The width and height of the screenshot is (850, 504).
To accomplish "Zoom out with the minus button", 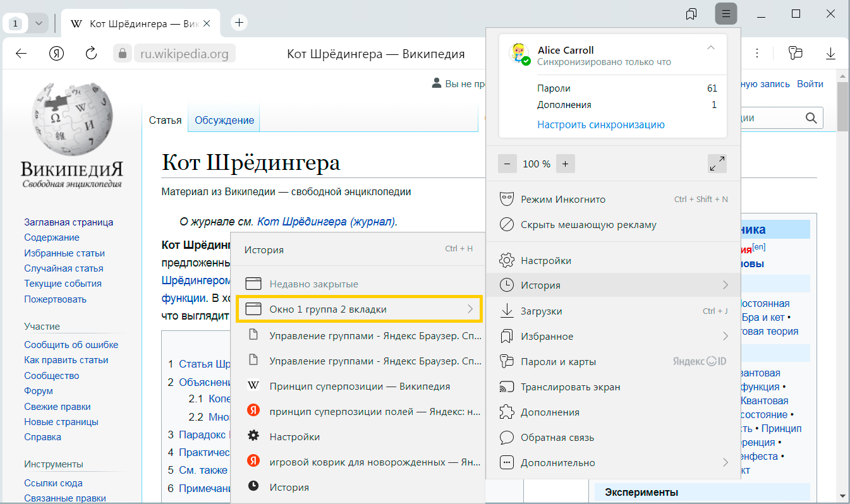I will tap(507, 164).
